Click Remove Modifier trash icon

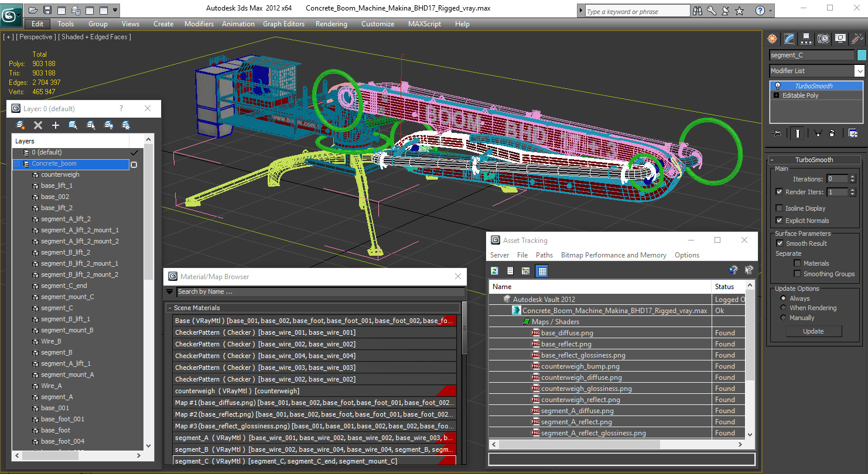[x=832, y=133]
